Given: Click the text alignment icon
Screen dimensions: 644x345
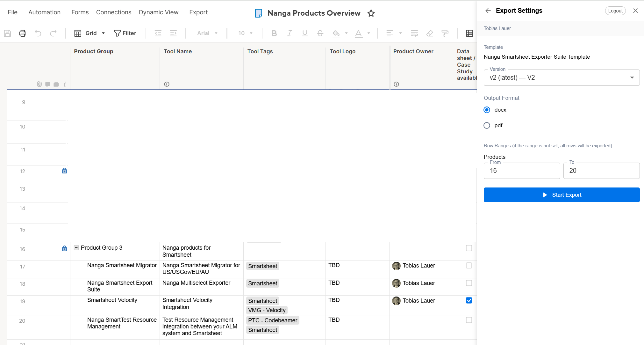Looking at the screenshot, I should [x=390, y=33].
